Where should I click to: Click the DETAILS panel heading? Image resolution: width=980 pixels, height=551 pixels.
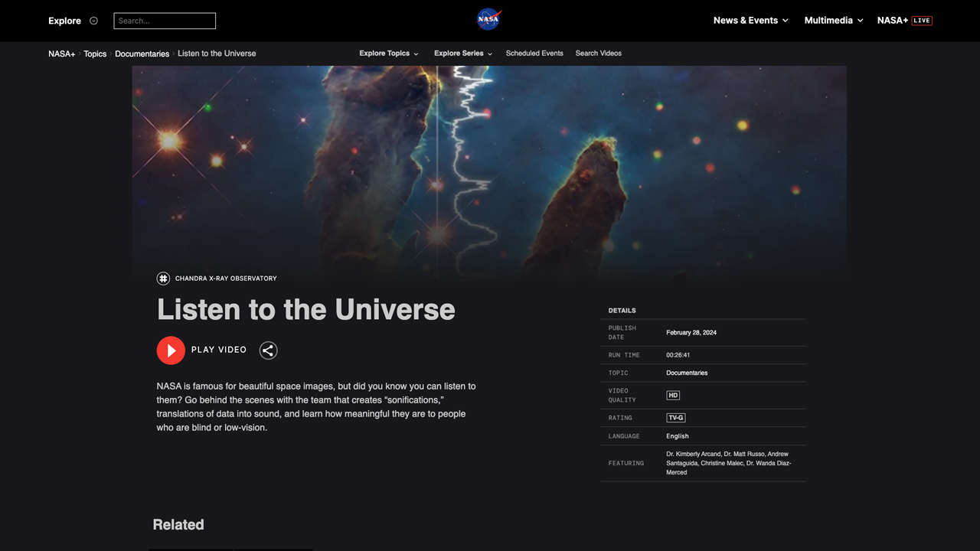622,311
